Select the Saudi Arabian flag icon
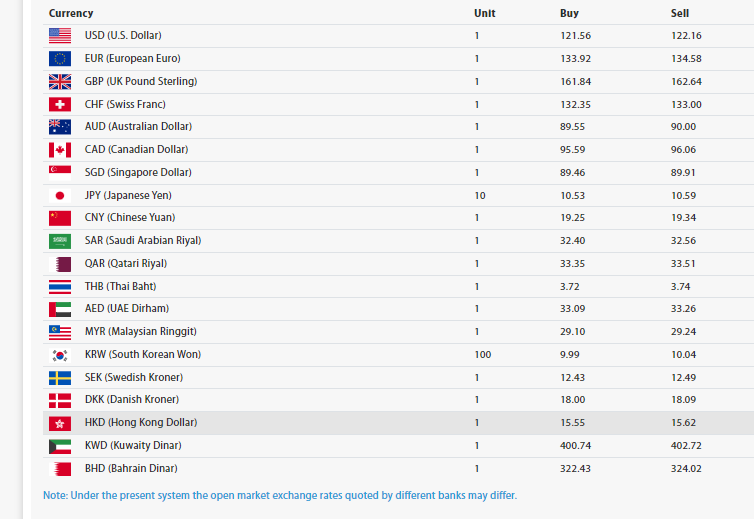 (x=60, y=241)
